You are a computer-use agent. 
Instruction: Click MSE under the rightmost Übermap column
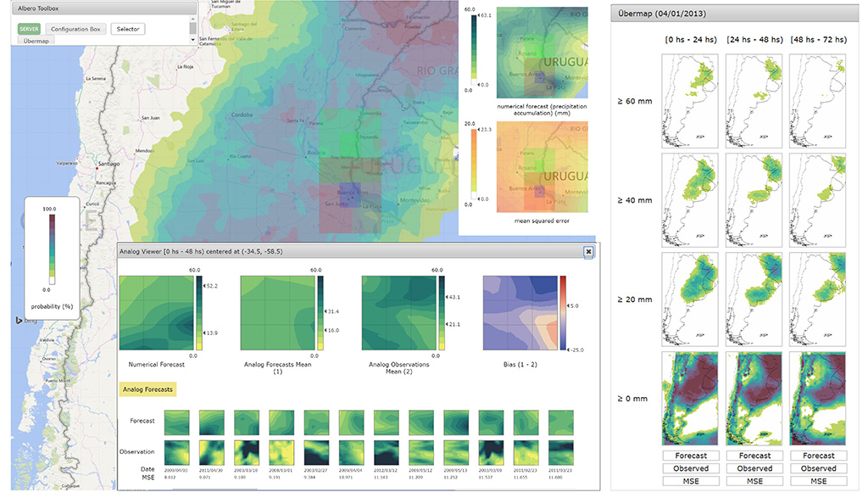[x=817, y=480]
